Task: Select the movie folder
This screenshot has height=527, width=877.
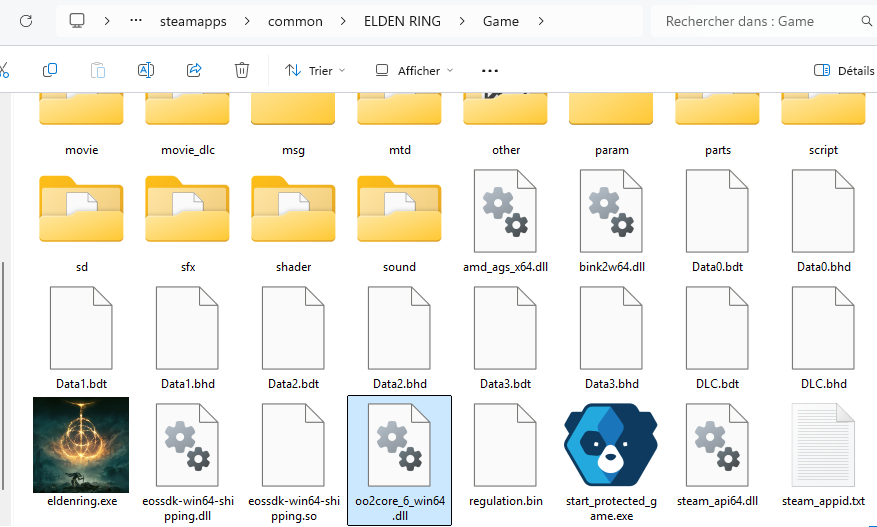Action: pyautogui.click(x=81, y=124)
